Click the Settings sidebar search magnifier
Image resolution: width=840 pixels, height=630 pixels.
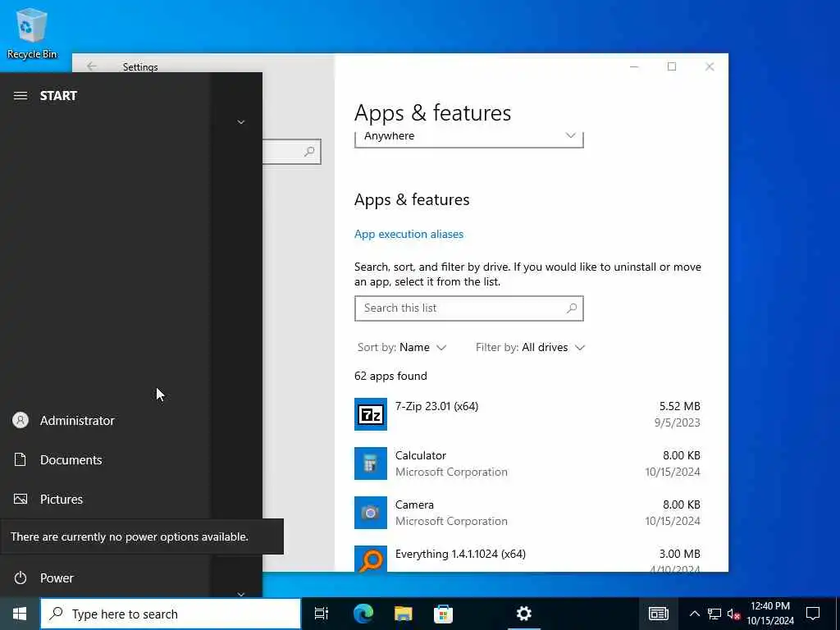pos(309,152)
